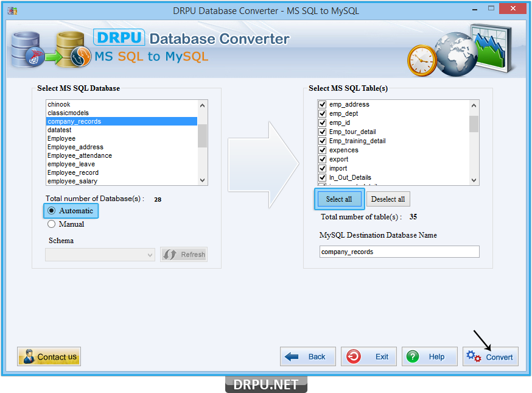Click table list scroll down arrow

[x=474, y=180]
